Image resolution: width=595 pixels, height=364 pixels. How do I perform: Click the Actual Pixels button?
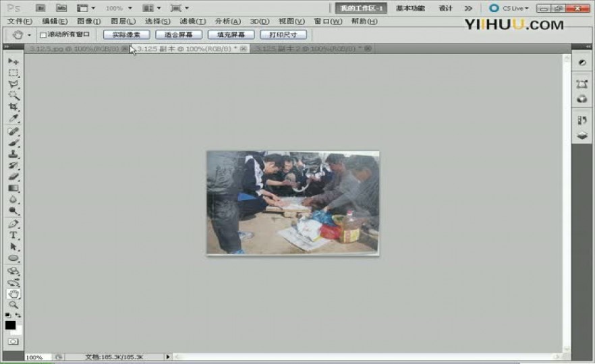(126, 34)
